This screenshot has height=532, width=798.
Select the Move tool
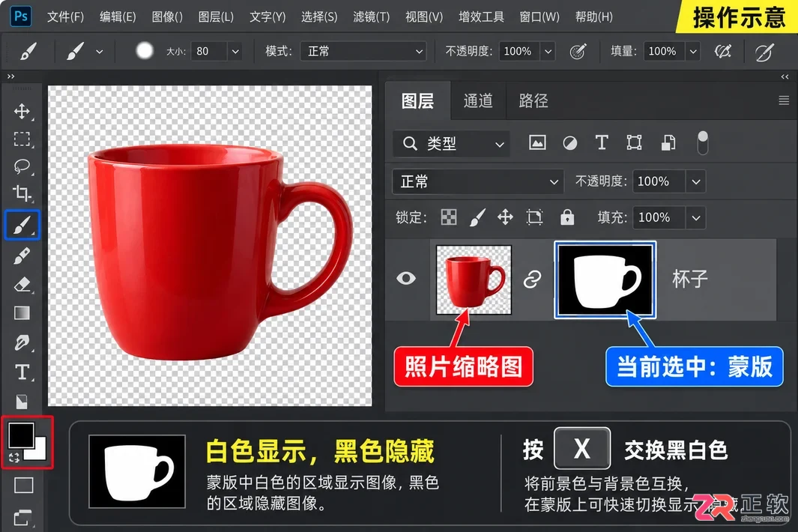pyautogui.click(x=22, y=112)
